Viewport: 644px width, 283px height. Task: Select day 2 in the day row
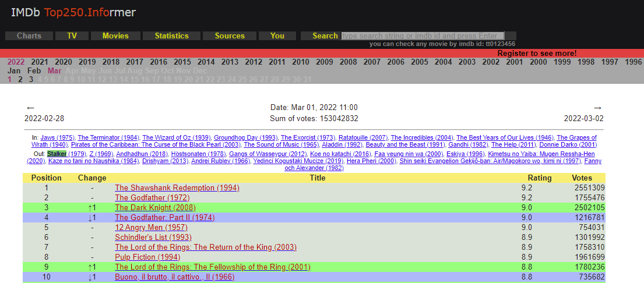click(20, 80)
